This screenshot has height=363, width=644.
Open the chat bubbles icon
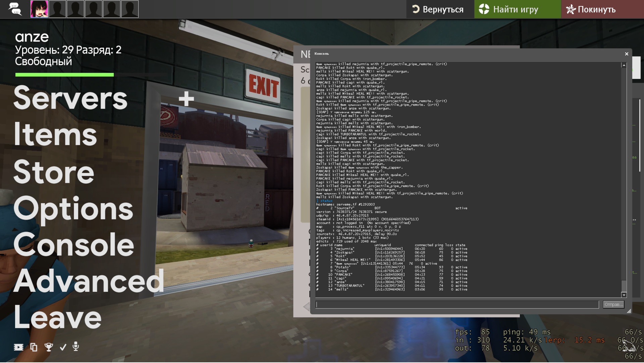click(x=15, y=9)
